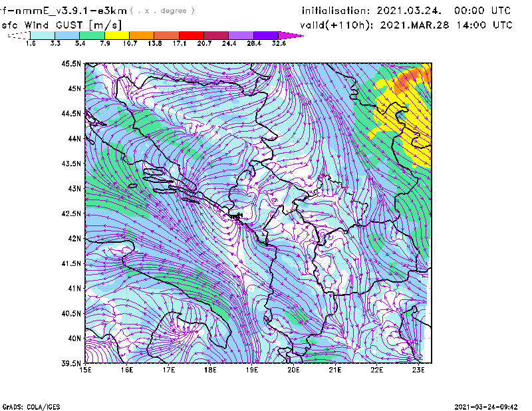
Task: Click the legend value 7.9
Action: (x=105, y=43)
